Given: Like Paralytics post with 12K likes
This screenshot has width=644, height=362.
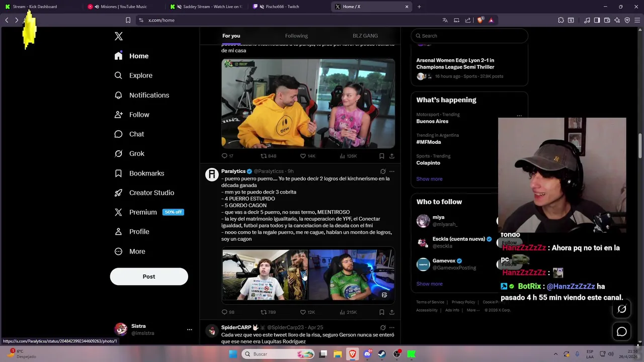Looking at the screenshot, I should point(307,312).
